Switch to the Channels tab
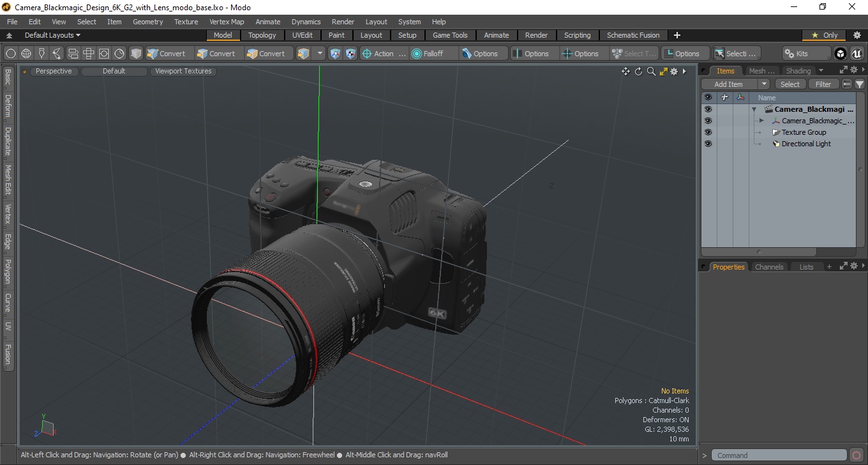Screen dimensions: 868x465 769,267
